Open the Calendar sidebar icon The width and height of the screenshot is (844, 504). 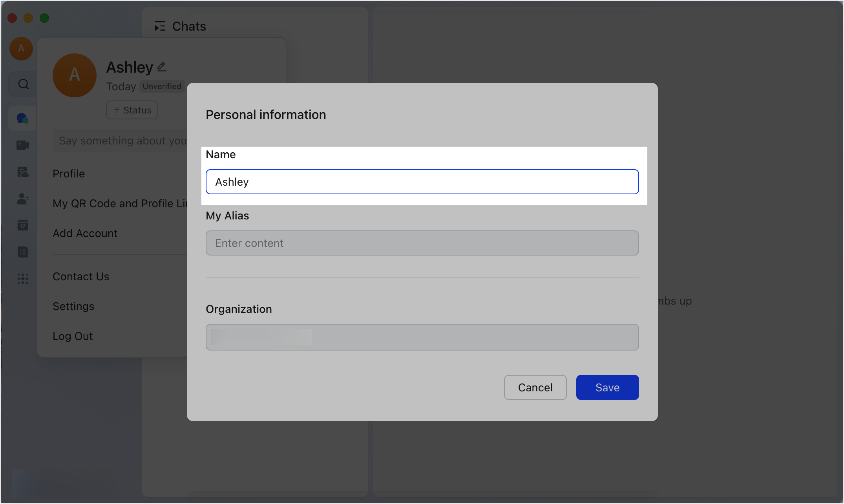(22, 225)
